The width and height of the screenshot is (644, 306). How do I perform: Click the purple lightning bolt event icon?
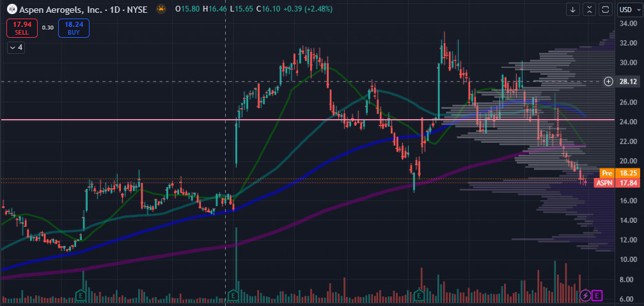point(585,295)
